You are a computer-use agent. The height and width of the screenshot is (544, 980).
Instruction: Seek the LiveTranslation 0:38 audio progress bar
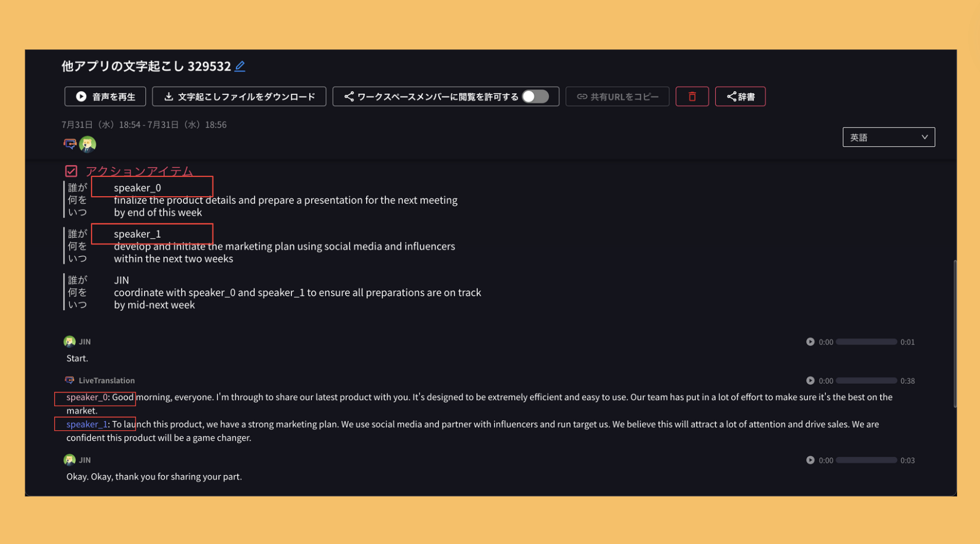pos(866,381)
